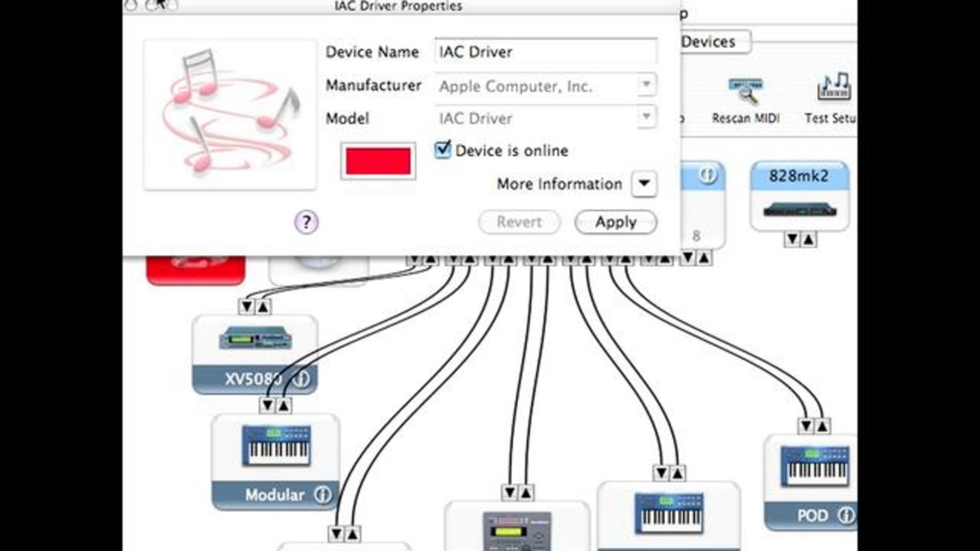Open info for the XV5080 device
This screenshot has height=551, width=980.
tap(303, 379)
